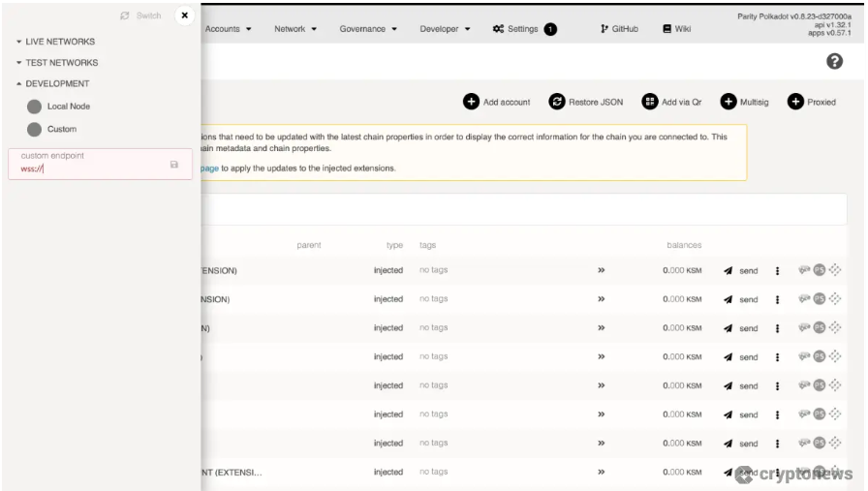Expand balance details in second account row
Screen dimensions: 868x491
click(x=602, y=299)
